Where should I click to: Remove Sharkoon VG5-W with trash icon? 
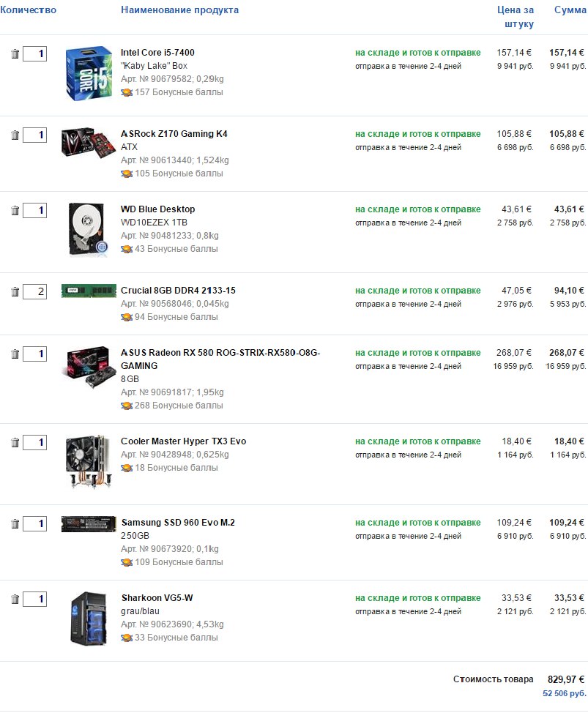(15, 600)
